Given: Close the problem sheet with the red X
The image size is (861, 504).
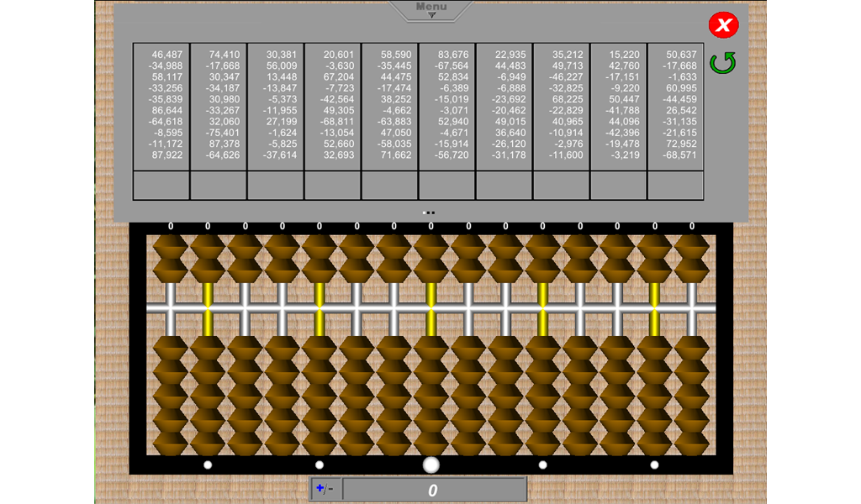Looking at the screenshot, I should tap(723, 25).
